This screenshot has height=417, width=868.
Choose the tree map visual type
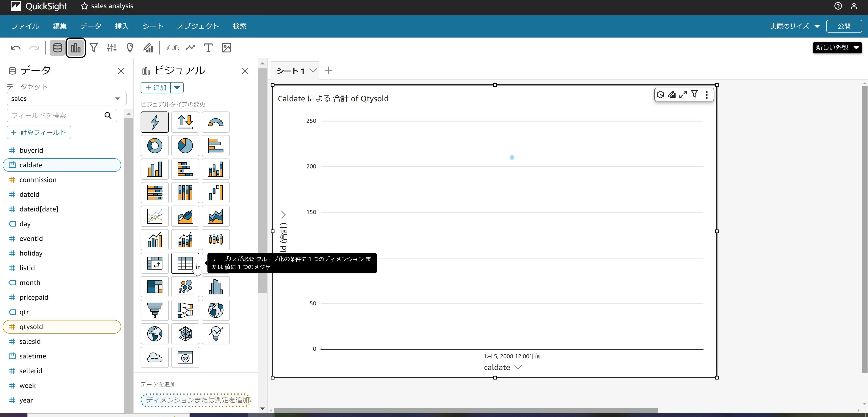coord(155,287)
